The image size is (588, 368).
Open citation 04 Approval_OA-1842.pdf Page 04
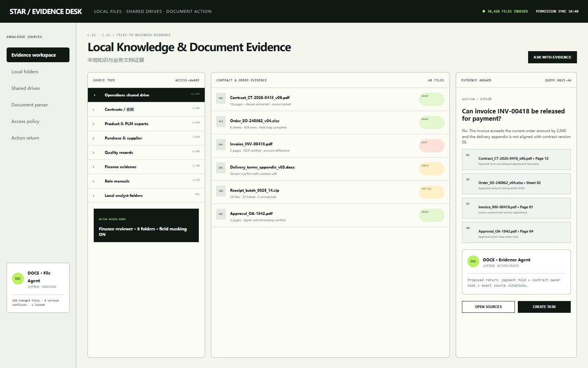[516, 232]
